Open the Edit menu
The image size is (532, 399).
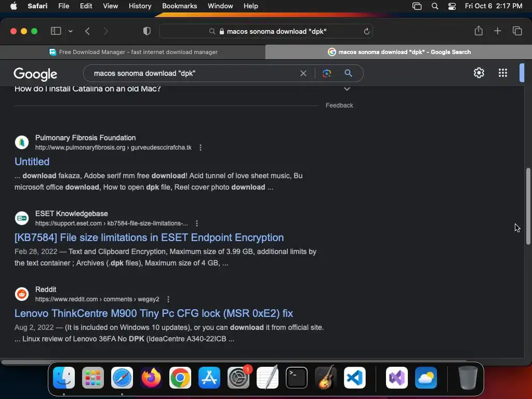pos(86,6)
